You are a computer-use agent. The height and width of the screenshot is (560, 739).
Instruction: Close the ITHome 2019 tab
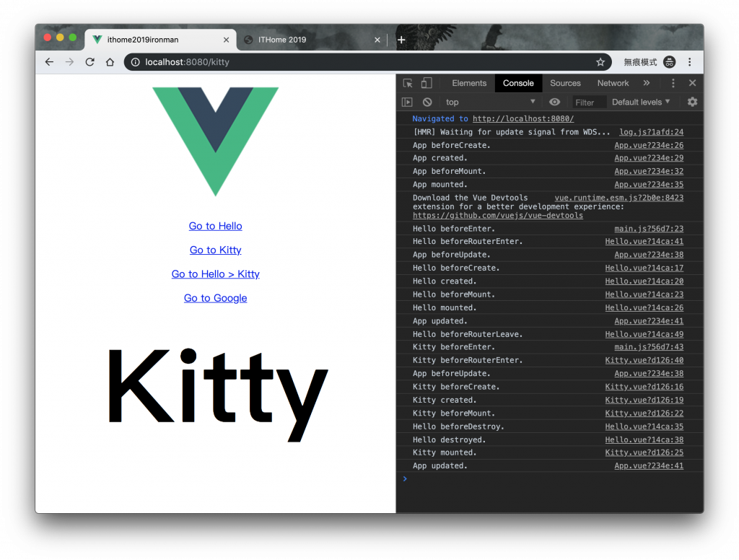[x=377, y=40]
